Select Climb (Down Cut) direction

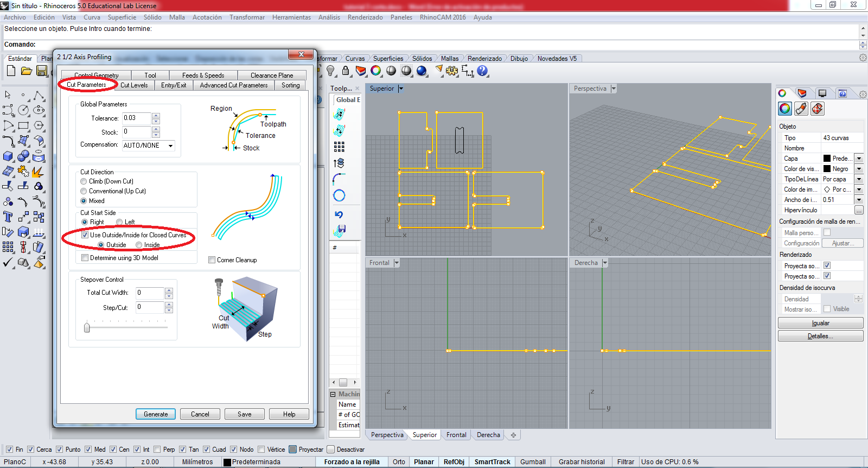(x=84, y=181)
